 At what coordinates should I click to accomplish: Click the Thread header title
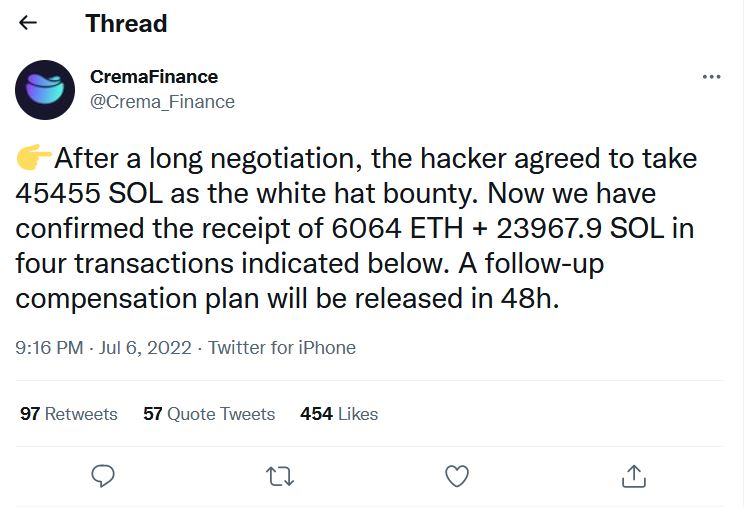coord(126,23)
